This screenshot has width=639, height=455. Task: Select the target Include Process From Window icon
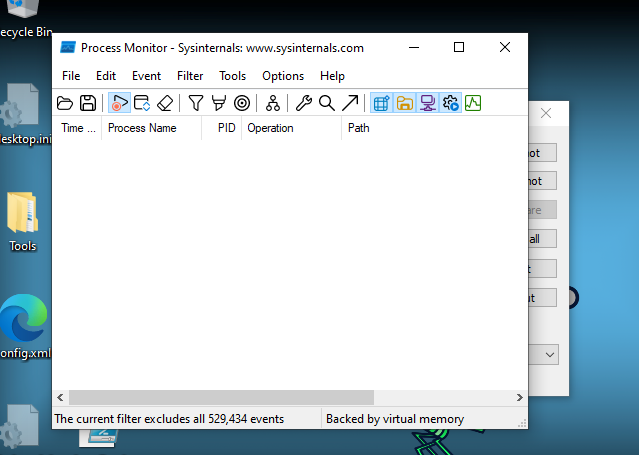click(242, 103)
